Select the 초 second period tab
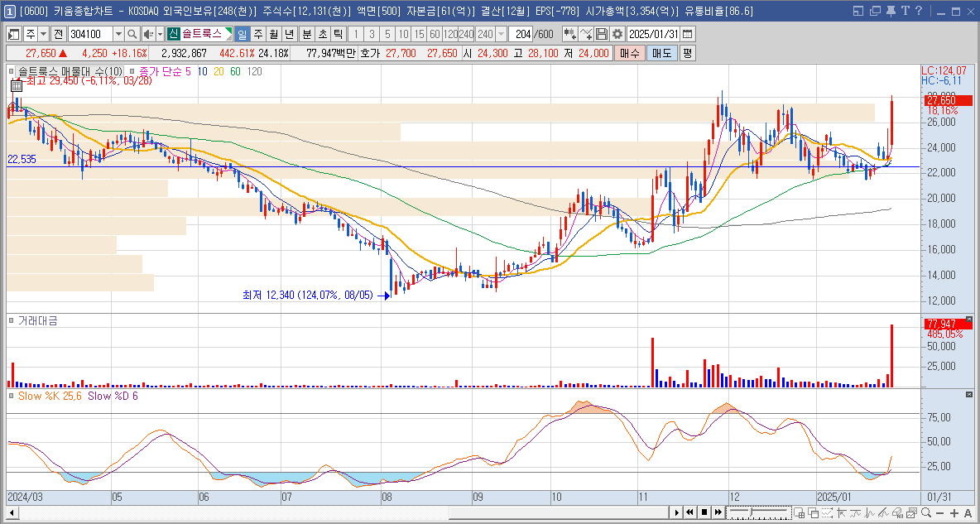Screen dimensions: 980x524 tap(322, 34)
